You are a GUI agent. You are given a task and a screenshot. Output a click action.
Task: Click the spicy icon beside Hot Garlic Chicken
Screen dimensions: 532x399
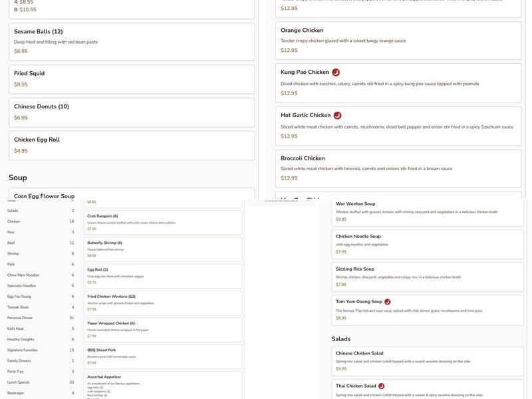point(337,116)
